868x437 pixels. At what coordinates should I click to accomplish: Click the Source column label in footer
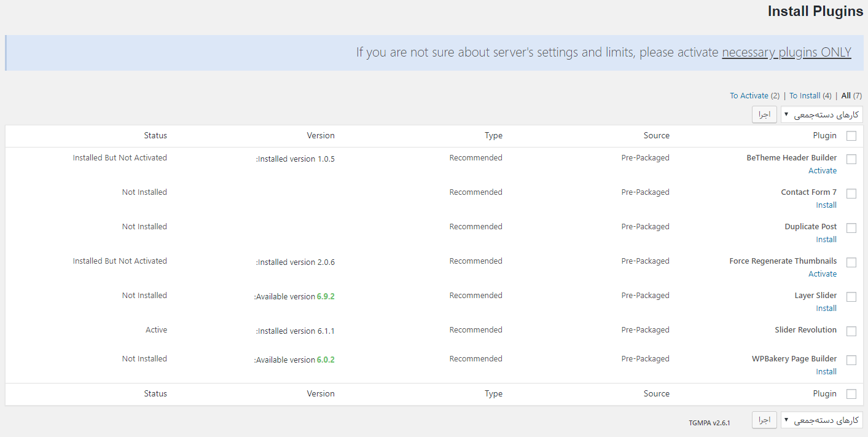point(657,394)
